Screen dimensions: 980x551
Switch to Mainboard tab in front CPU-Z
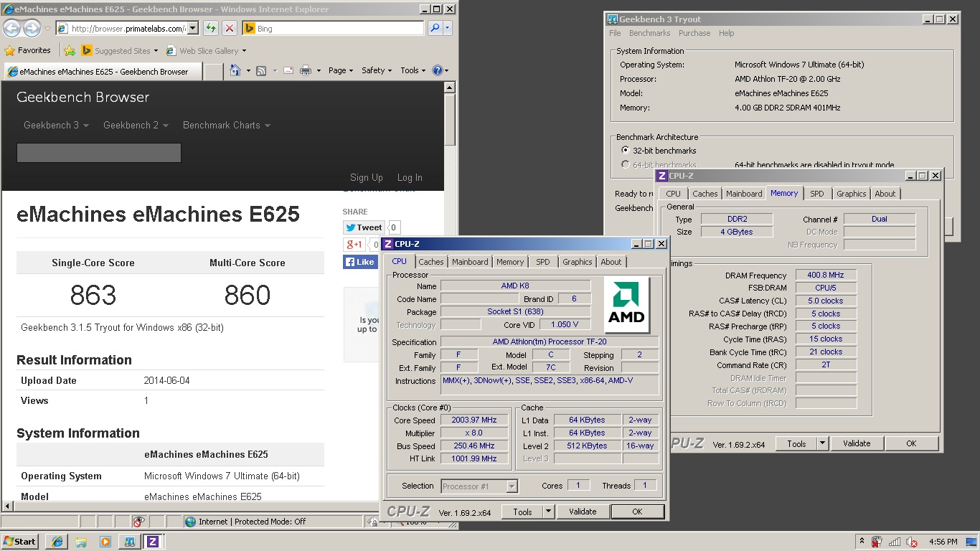click(x=470, y=262)
